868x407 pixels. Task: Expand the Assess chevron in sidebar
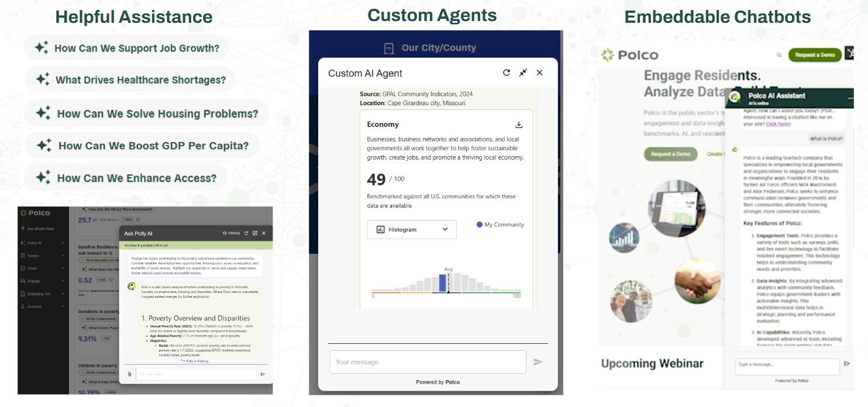coord(63,256)
